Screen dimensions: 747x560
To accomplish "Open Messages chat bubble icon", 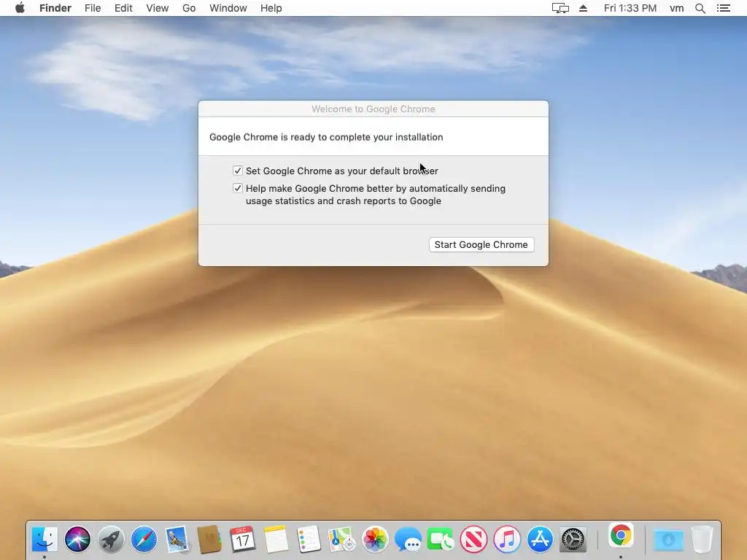I will [x=408, y=540].
